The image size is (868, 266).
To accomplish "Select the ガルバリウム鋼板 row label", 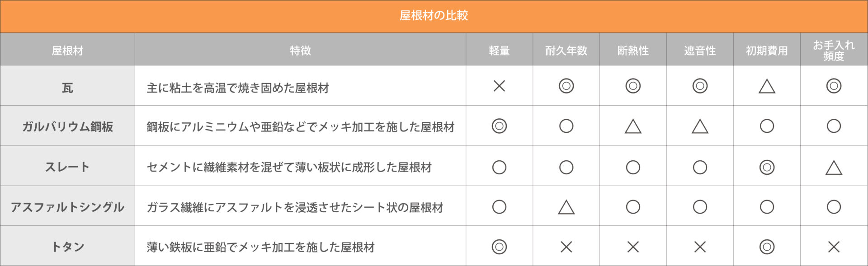I will (x=67, y=127).
